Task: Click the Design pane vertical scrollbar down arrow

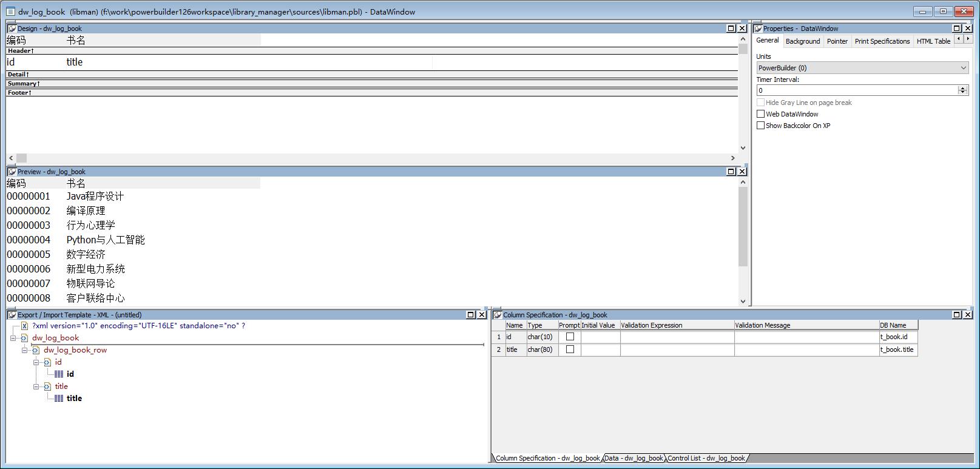Action: [743, 147]
